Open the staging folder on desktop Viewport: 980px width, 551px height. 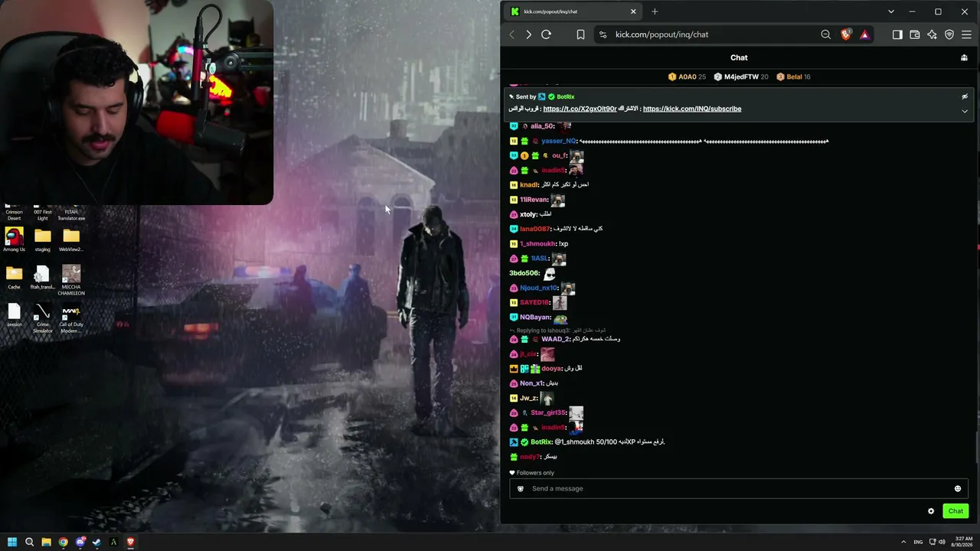tap(42, 240)
